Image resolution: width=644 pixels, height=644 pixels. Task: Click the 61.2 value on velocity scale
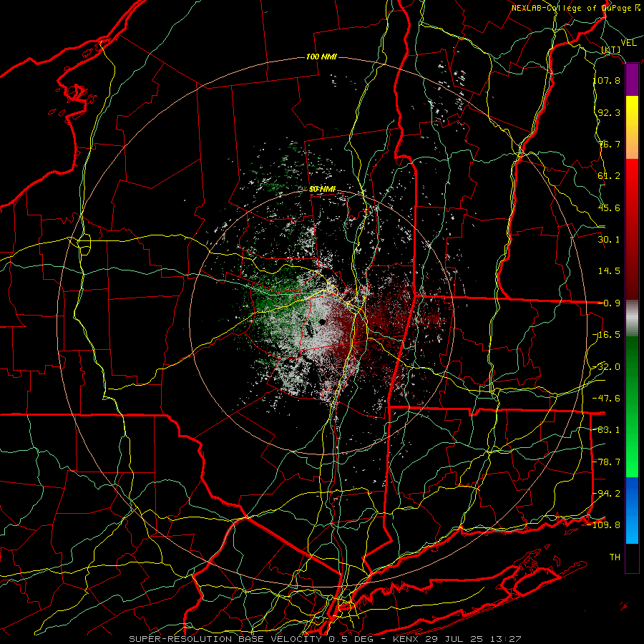click(x=609, y=176)
